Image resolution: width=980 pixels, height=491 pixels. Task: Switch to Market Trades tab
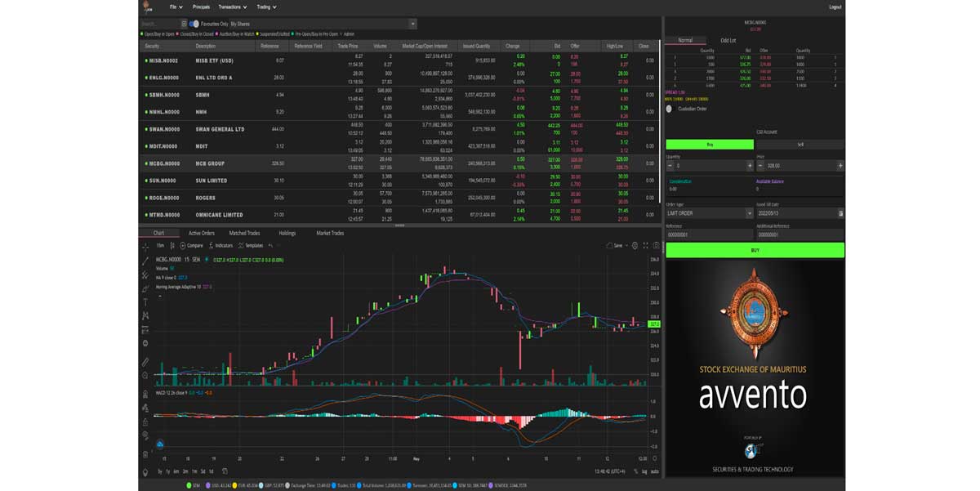(x=330, y=233)
